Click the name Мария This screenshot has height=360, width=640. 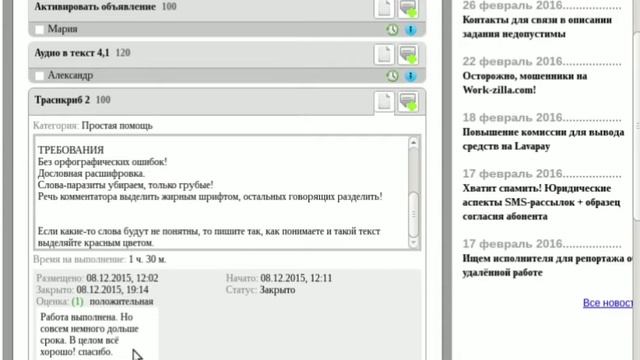tap(62, 29)
